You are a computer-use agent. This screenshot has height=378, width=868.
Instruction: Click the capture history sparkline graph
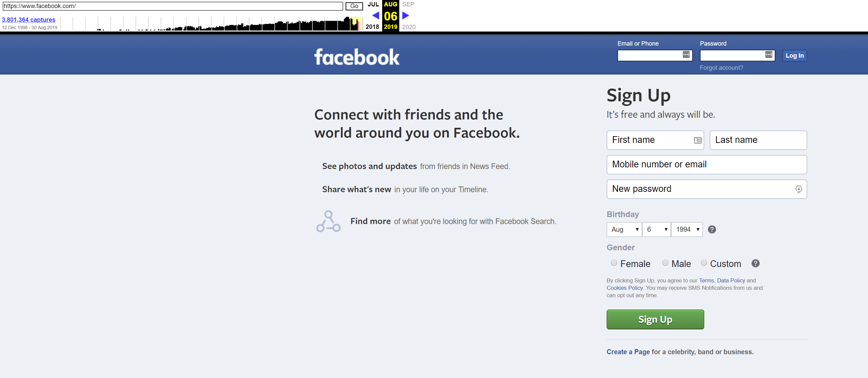pyautogui.click(x=212, y=23)
